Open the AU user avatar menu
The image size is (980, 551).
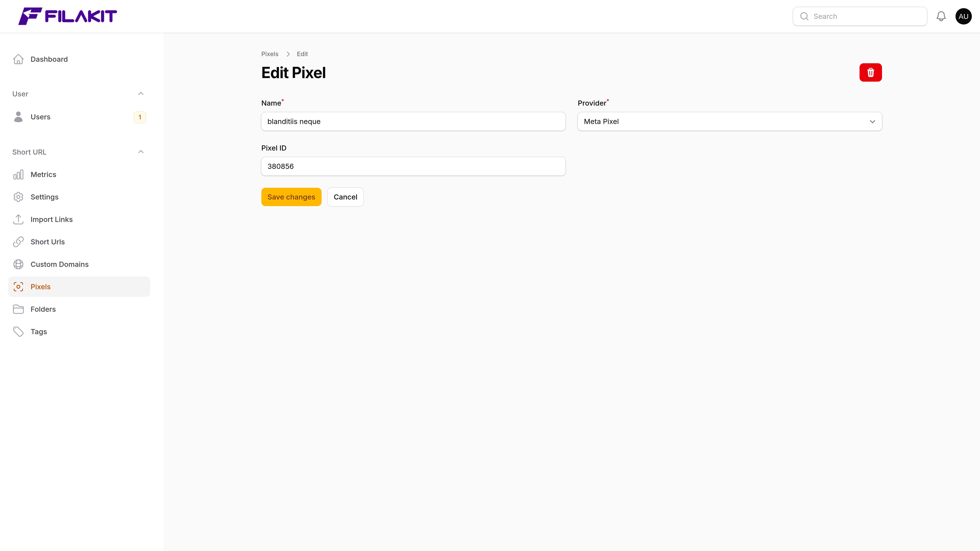point(963,16)
